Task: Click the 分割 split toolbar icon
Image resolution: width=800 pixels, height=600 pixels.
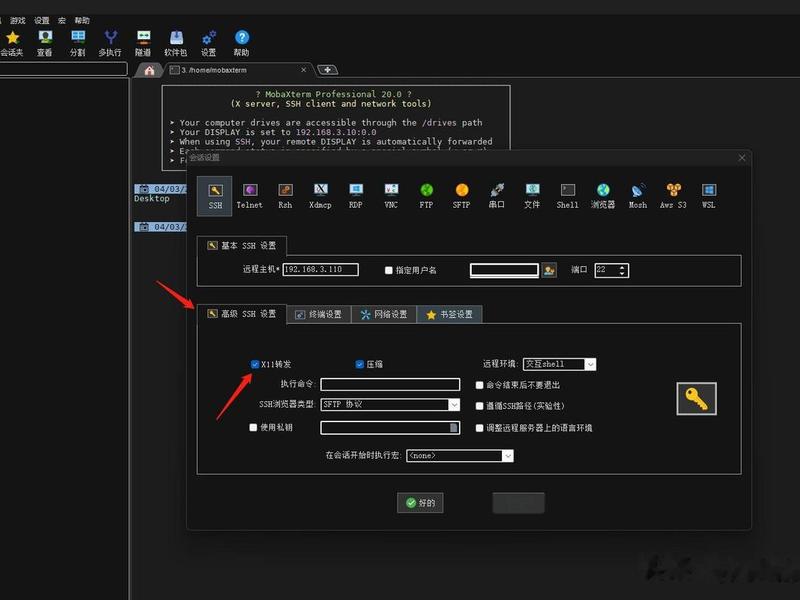Action: 78,43
